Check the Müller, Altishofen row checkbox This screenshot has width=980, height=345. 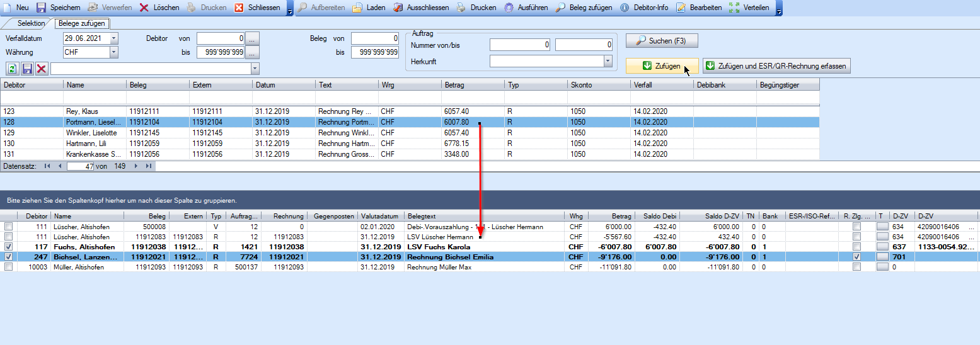click(9, 267)
